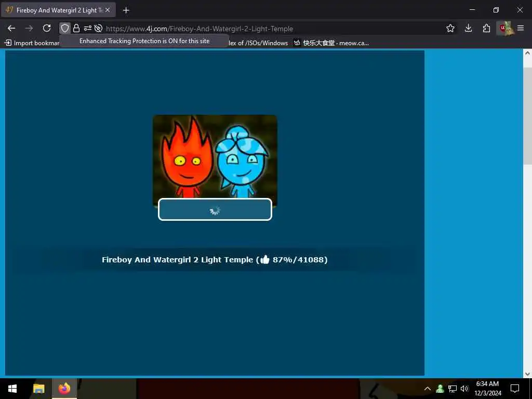Screen dimensions: 532x399
Task: Go back to the previous page
Action: coord(11,29)
